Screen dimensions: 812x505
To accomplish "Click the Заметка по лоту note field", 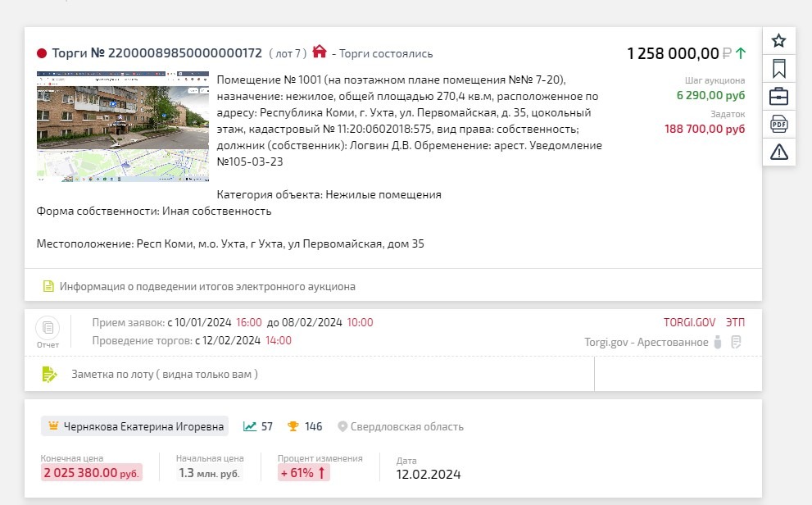I will click(x=309, y=374).
